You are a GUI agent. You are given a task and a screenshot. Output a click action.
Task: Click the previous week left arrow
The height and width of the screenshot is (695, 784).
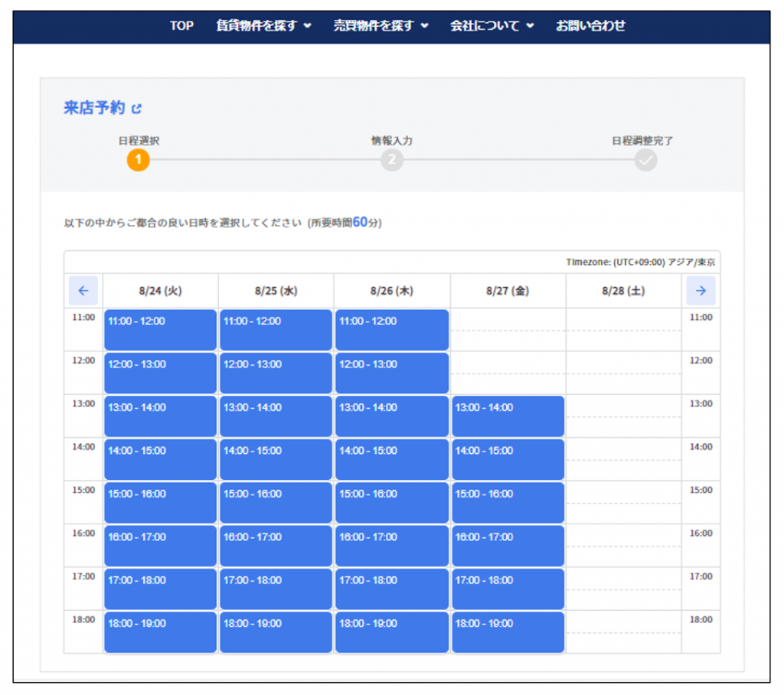[x=83, y=291]
